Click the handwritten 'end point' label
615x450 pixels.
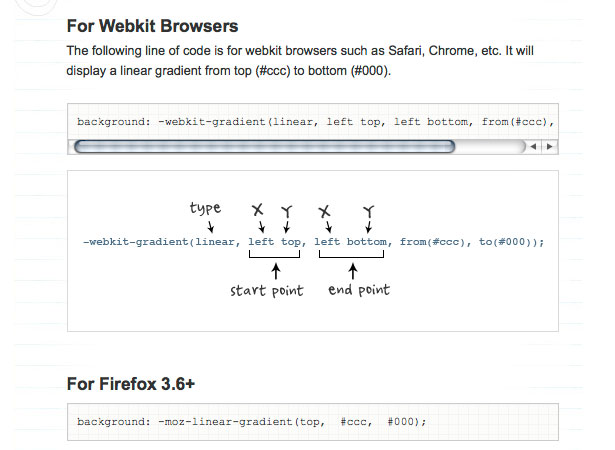point(359,290)
